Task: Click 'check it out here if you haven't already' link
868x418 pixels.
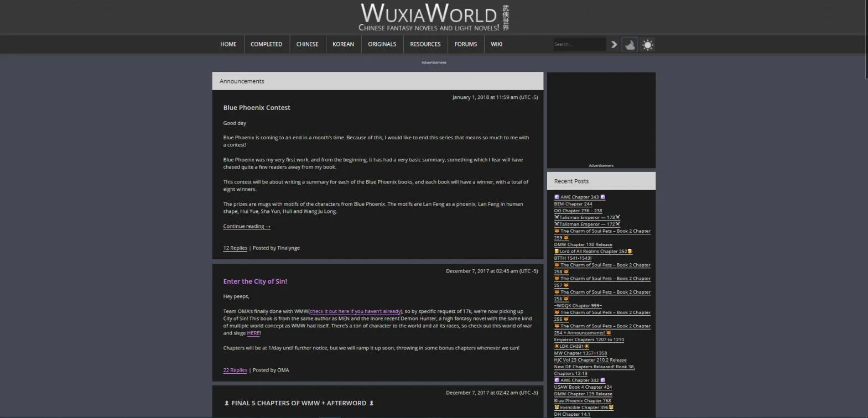Action: (x=355, y=311)
